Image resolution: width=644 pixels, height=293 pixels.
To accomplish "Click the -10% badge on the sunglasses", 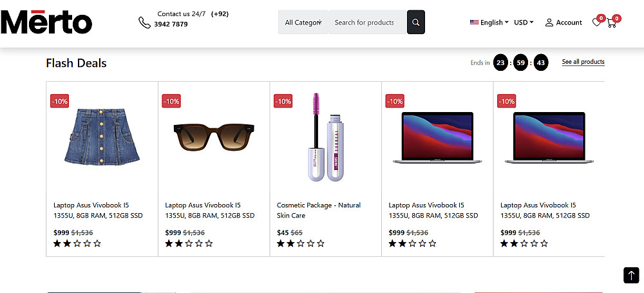I will 171,101.
